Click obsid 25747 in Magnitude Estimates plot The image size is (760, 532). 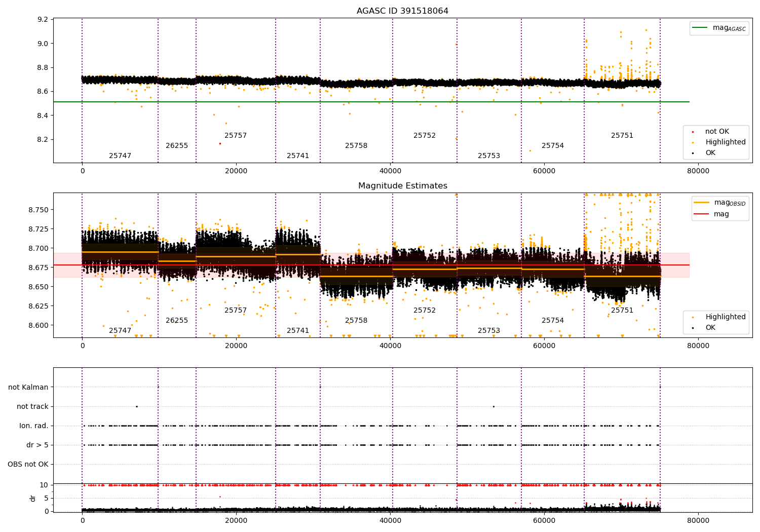coord(120,330)
